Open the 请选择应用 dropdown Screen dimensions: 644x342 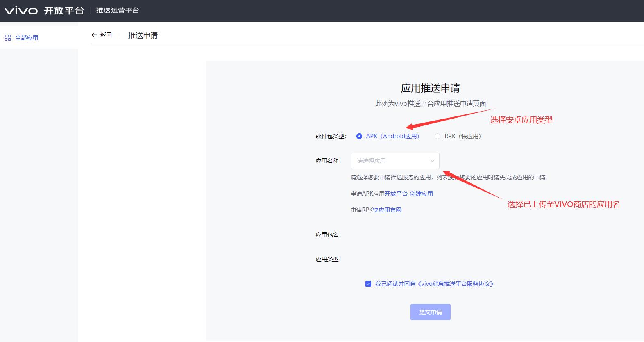click(x=395, y=161)
